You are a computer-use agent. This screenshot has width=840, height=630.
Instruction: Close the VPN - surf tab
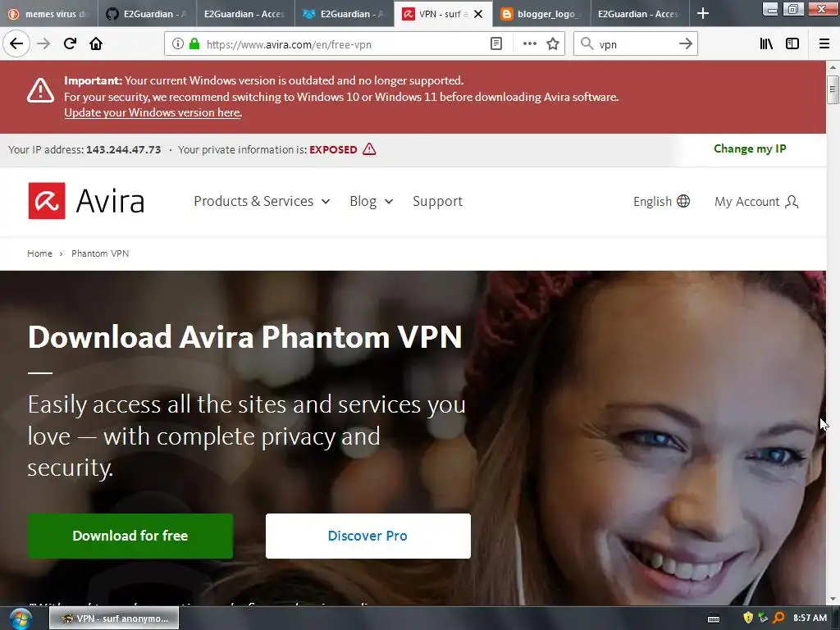(x=478, y=14)
